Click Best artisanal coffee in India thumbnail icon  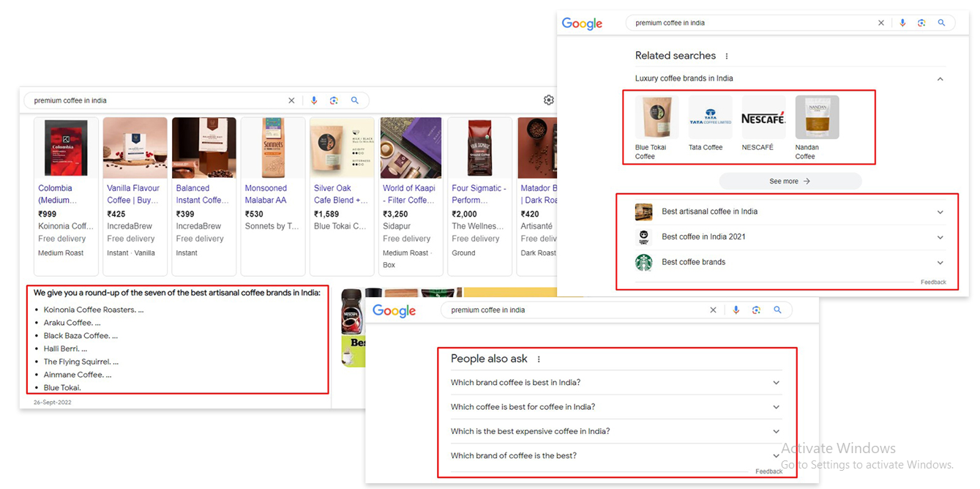[x=643, y=212]
